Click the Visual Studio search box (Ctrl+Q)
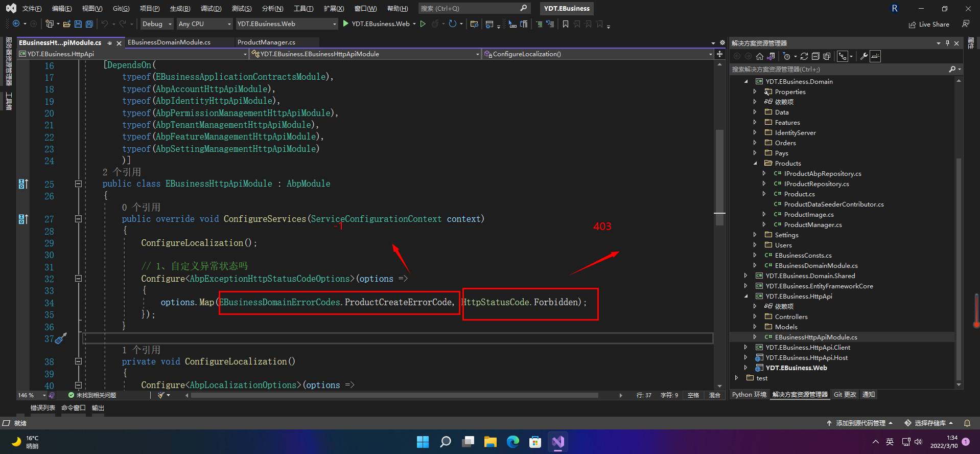Viewport: 980px width, 454px height. (x=473, y=8)
